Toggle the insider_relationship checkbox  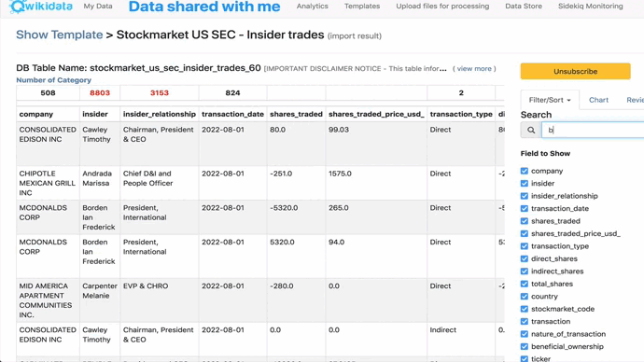pyautogui.click(x=525, y=196)
